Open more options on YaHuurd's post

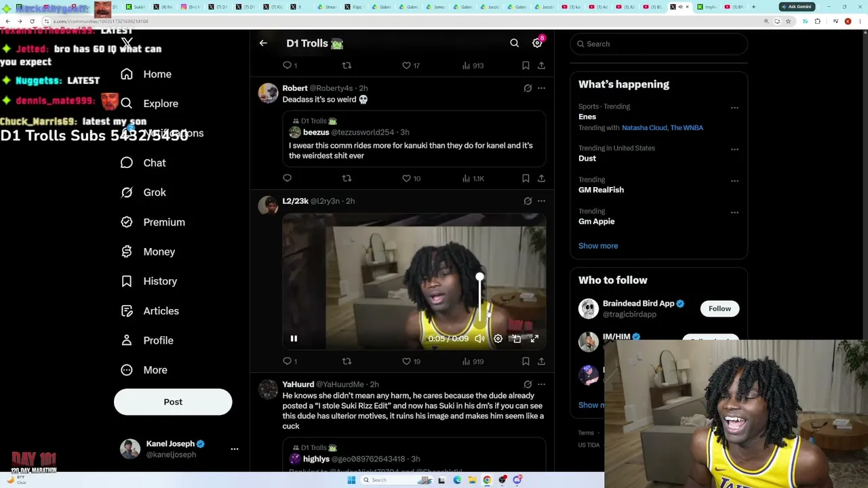click(541, 384)
